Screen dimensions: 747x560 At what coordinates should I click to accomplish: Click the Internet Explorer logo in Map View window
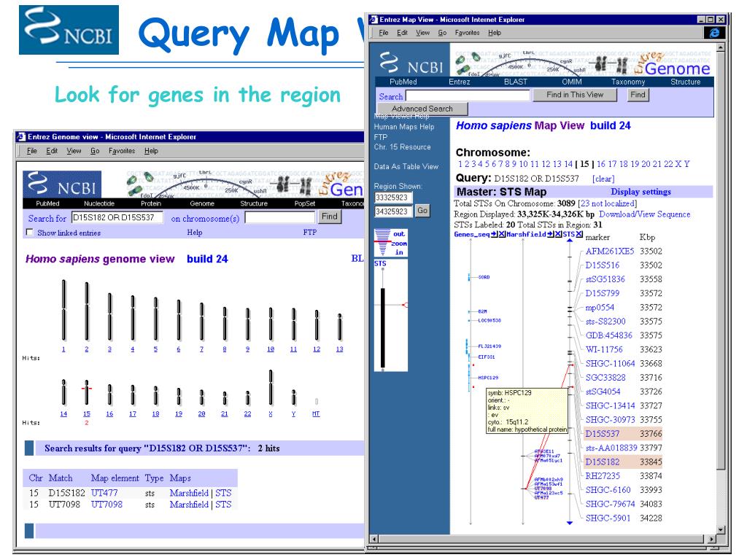[x=714, y=32]
